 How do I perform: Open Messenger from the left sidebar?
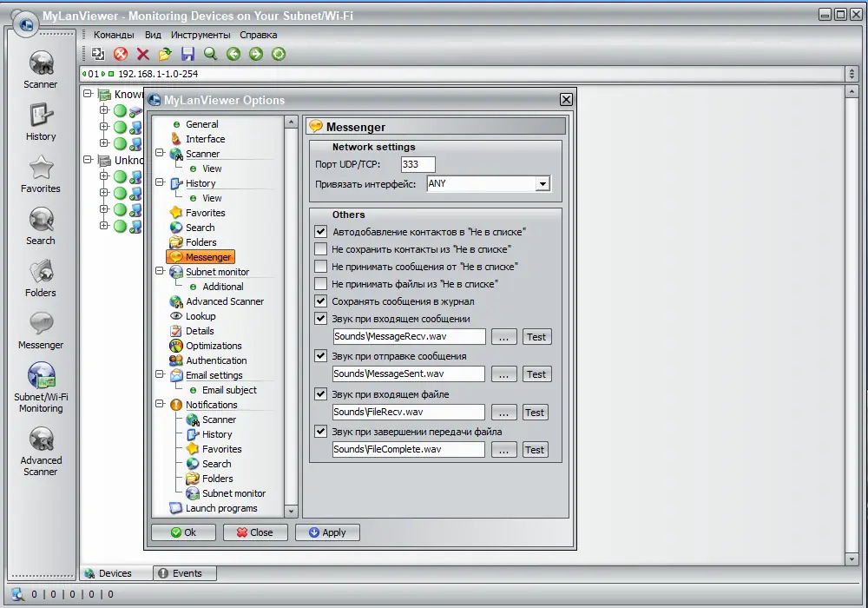click(x=41, y=330)
